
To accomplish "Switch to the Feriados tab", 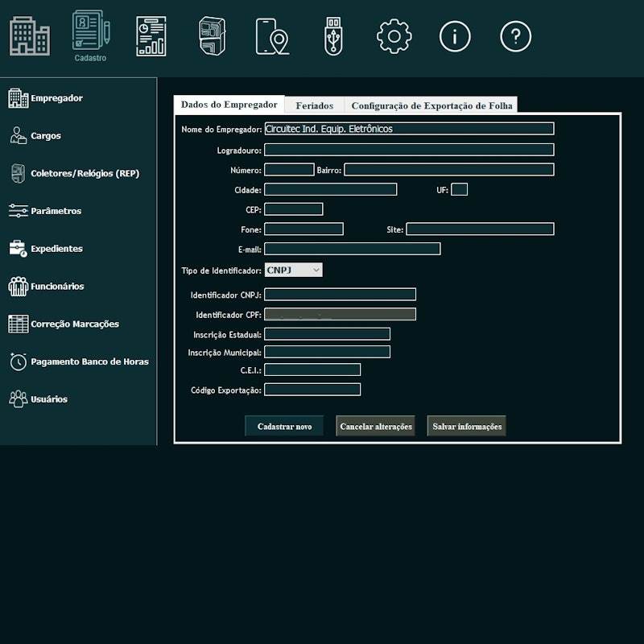I will pos(315,105).
